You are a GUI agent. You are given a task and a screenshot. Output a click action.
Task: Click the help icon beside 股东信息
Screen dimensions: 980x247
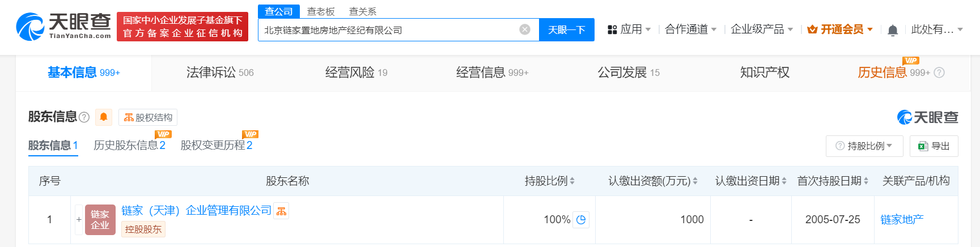click(x=84, y=117)
